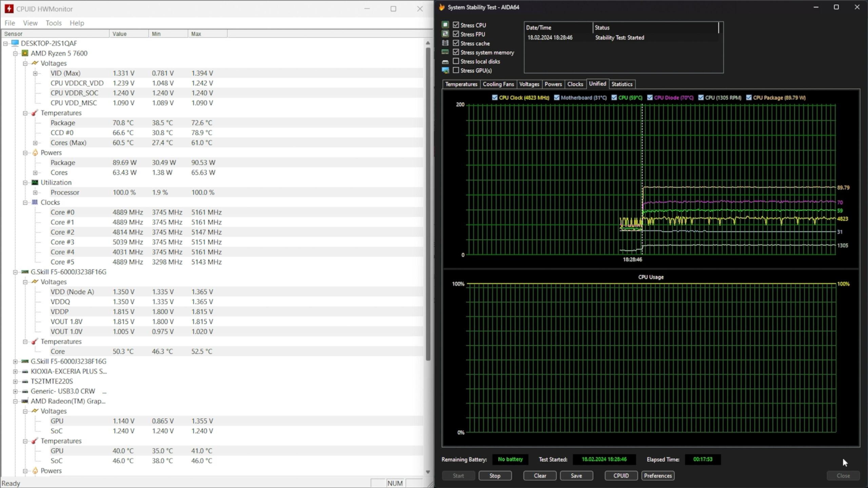
Task: Open the Tools menu in HWMonitor
Action: point(54,23)
